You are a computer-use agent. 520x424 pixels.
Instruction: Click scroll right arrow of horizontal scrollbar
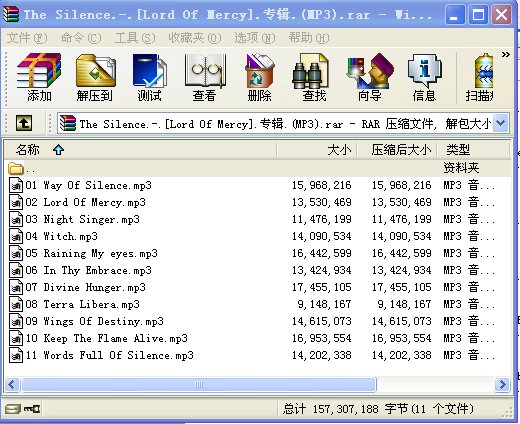click(502, 385)
